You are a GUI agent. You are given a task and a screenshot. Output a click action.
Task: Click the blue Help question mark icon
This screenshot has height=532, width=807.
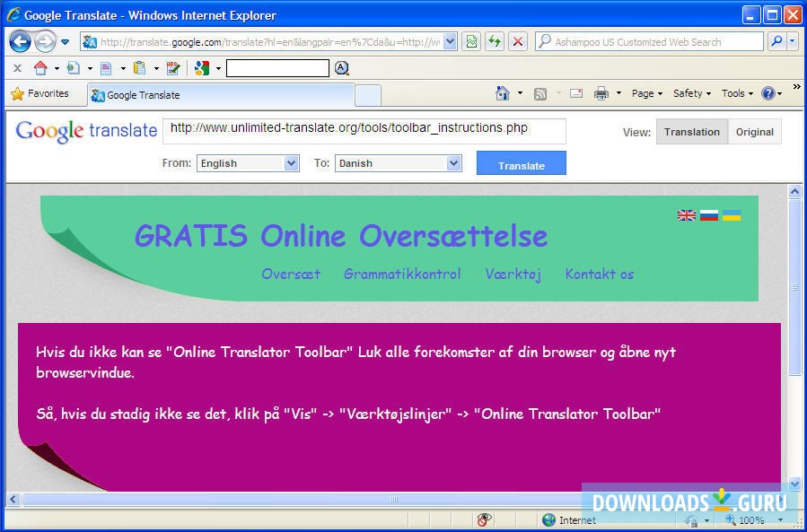[768, 93]
